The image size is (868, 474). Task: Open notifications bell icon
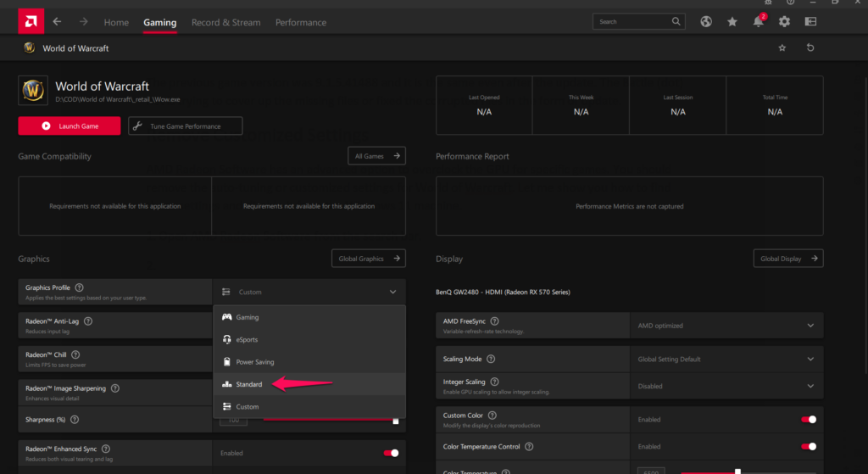point(759,21)
